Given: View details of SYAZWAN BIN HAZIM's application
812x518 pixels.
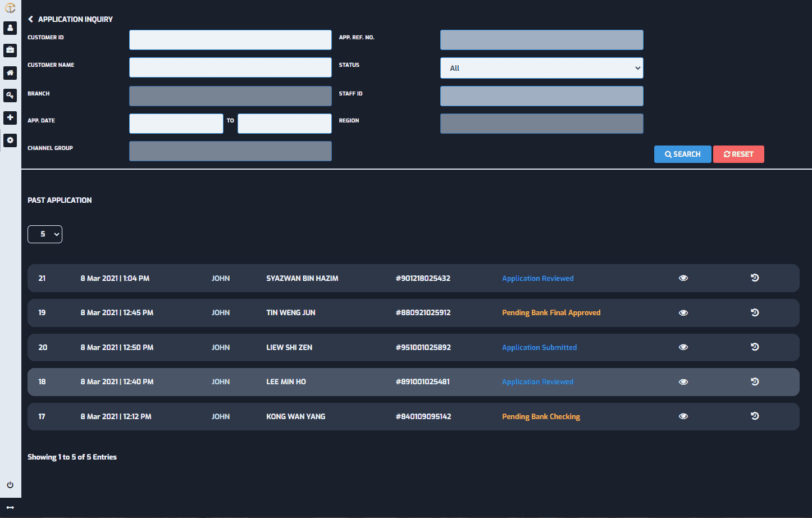Looking at the screenshot, I should [x=683, y=278].
